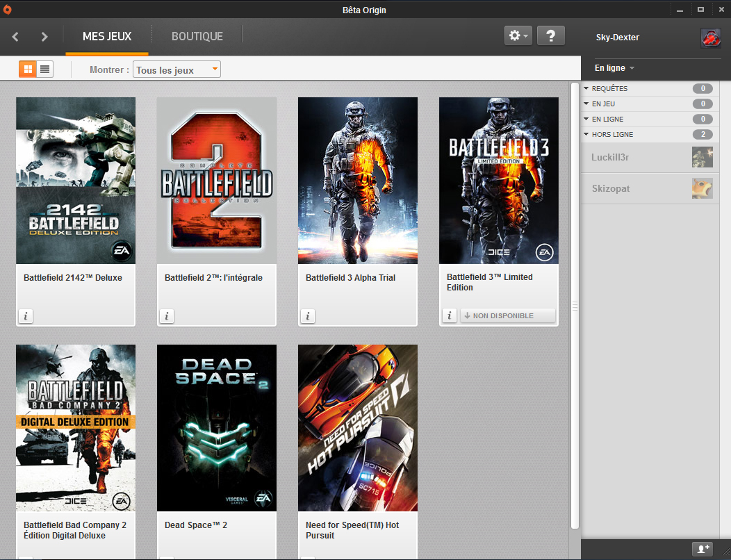Select the Battlefield 3 Alpha Trial cover
The height and width of the screenshot is (560, 731).
click(358, 181)
